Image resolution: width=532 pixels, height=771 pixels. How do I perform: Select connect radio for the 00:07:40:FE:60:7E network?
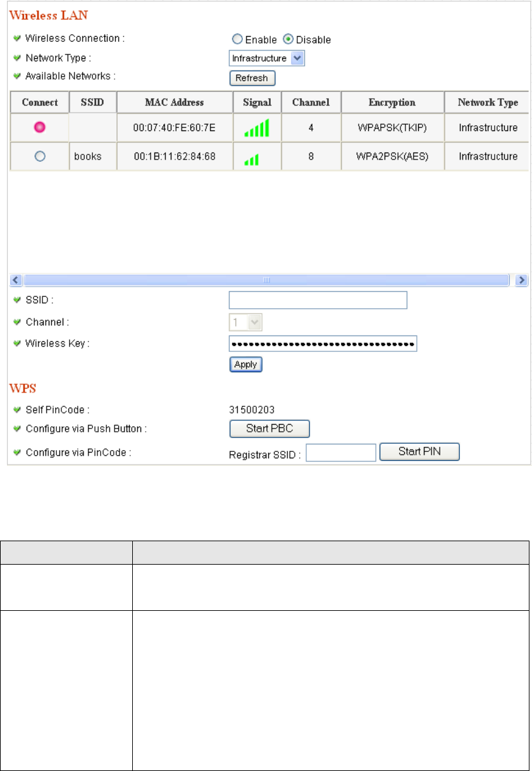tap(40, 128)
